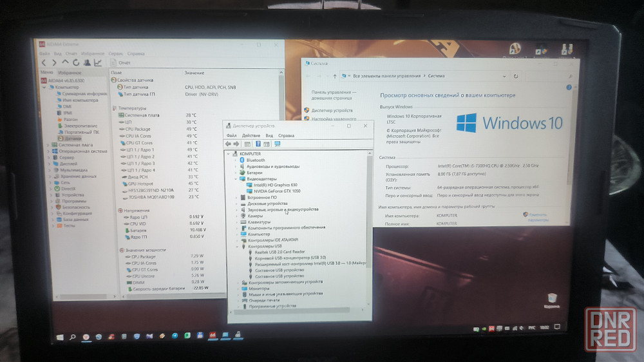This screenshot has height=362, width=644.
Task: Switch to the Меню tab in AIDA64 sidebar
Action: [46, 72]
